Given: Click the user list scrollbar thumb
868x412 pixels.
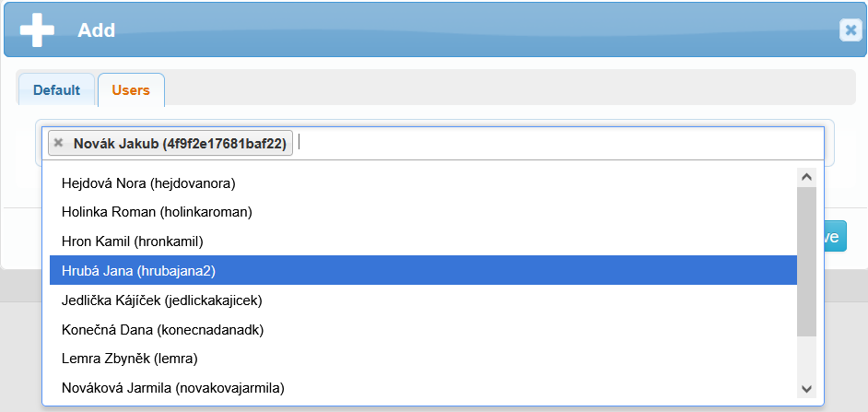Looking at the screenshot, I should 806,260.
